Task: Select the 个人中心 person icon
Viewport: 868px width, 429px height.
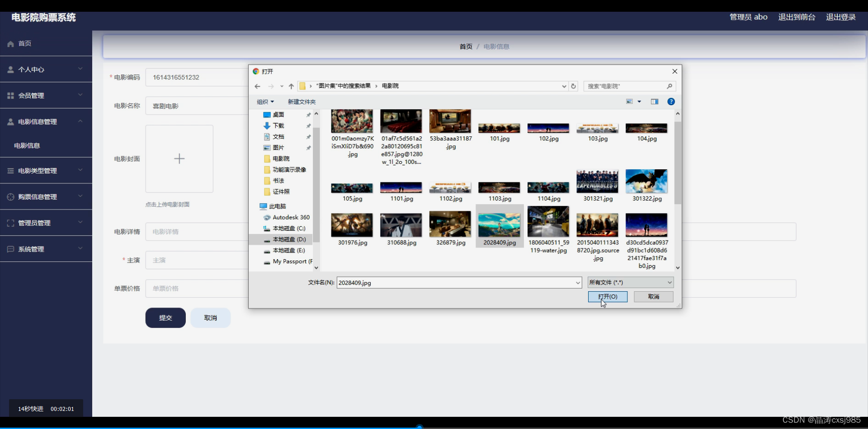Action: pyautogui.click(x=10, y=69)
